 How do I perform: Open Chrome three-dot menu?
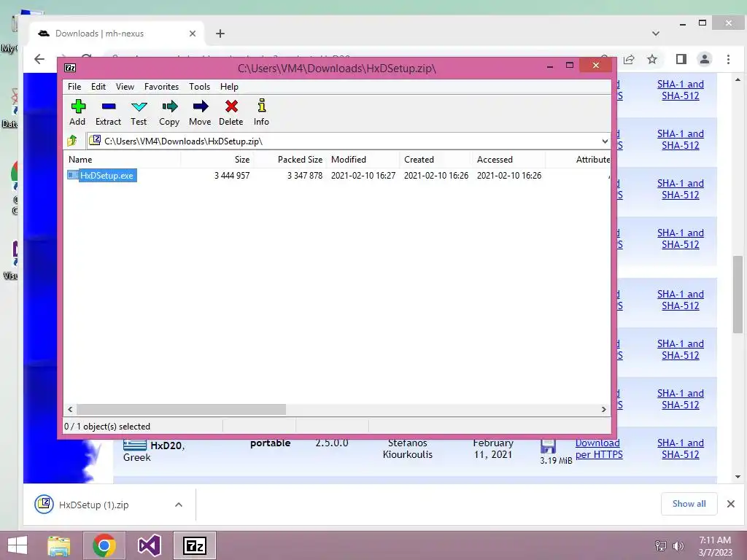click(x=728, y=59)
